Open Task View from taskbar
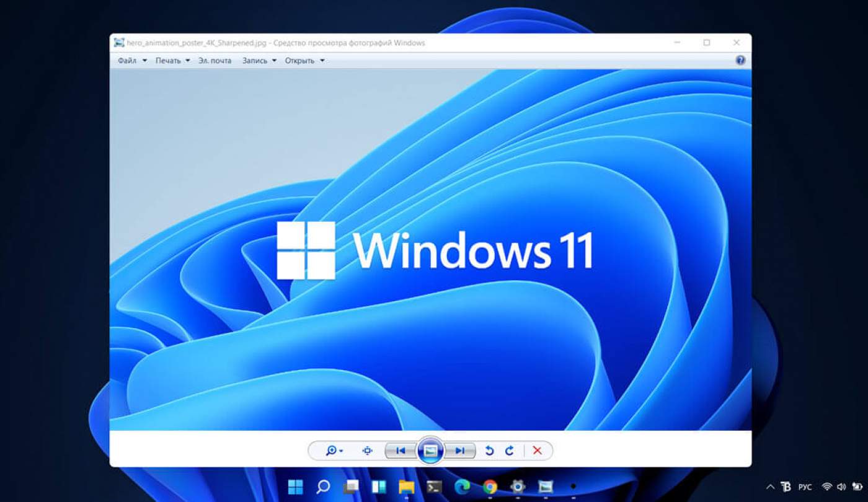Screen dimensions: 868x502 point(351,487)
